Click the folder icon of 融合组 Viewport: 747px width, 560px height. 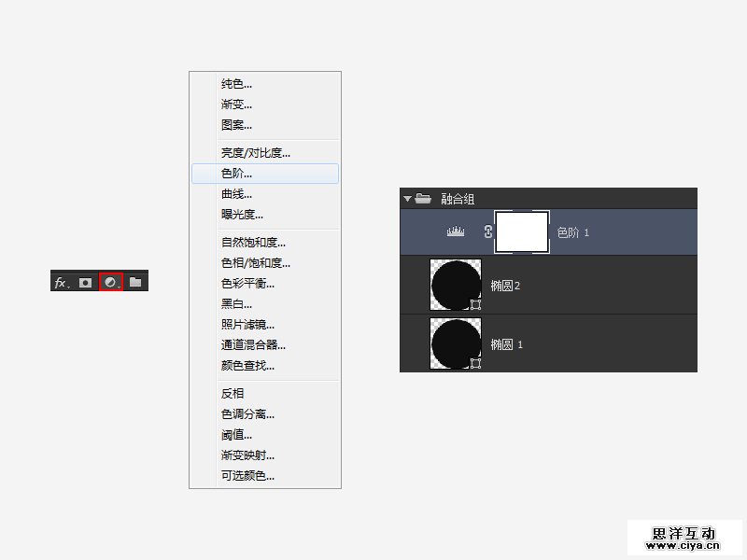coord(423,198)
